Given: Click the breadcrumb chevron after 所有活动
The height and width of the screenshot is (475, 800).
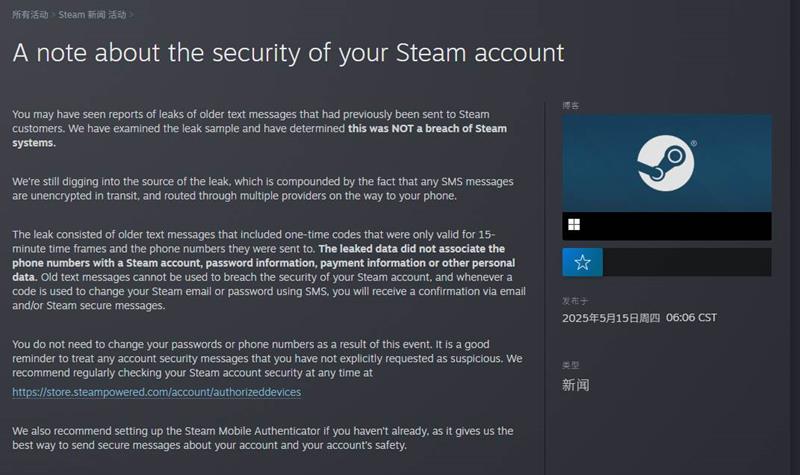Looking at the screenshot, I should (x=53, y=15).
